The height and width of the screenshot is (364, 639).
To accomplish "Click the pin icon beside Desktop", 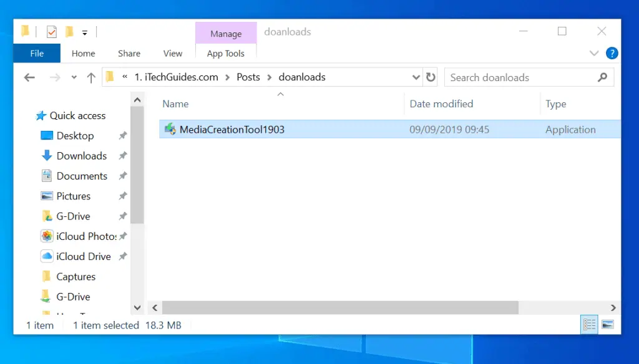I will (x=123, y=136).
